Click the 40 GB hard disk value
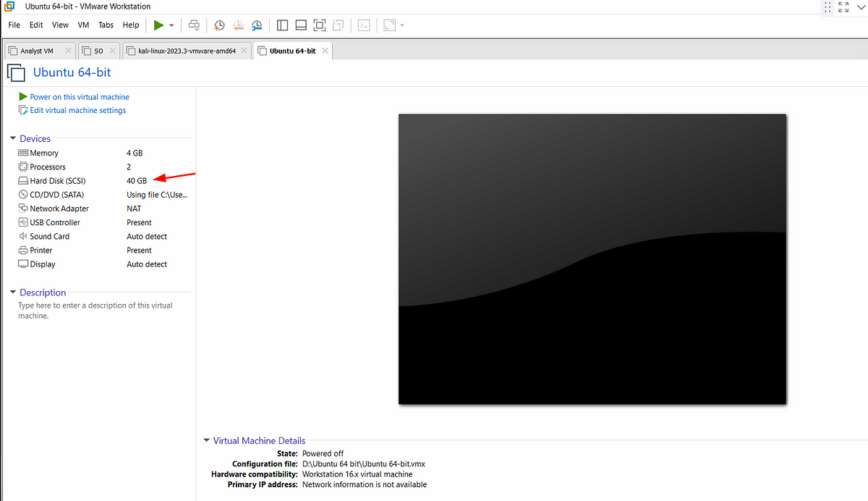Image resolution: width=868 pixels, height=501 pixels. [137, 181]
